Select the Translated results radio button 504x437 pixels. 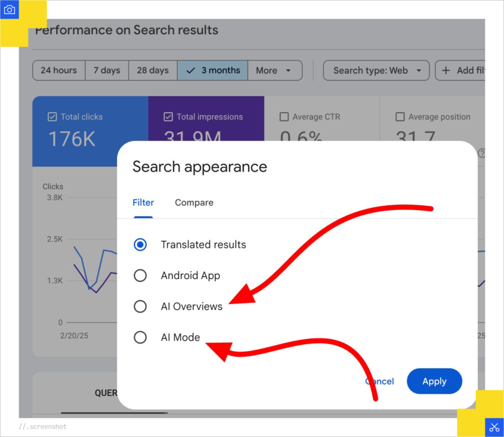[140, 245]
